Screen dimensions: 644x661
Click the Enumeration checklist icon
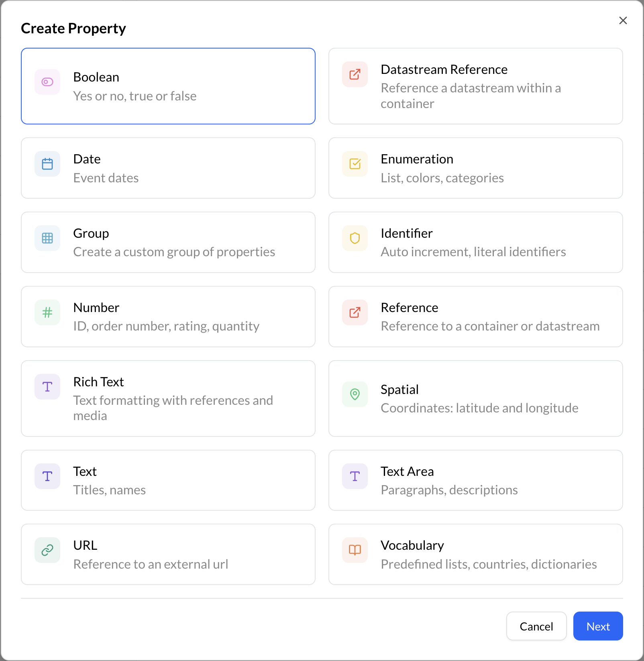(355, 164)
